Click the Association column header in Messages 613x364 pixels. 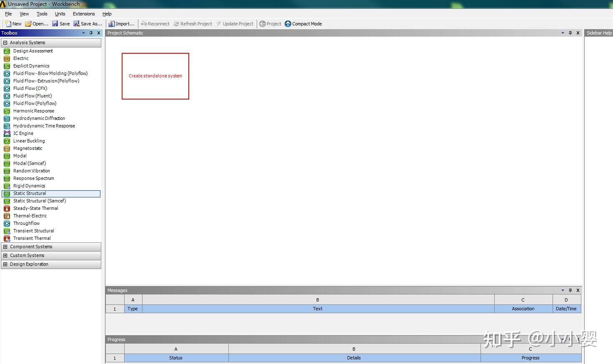click(x=523, y=309)
